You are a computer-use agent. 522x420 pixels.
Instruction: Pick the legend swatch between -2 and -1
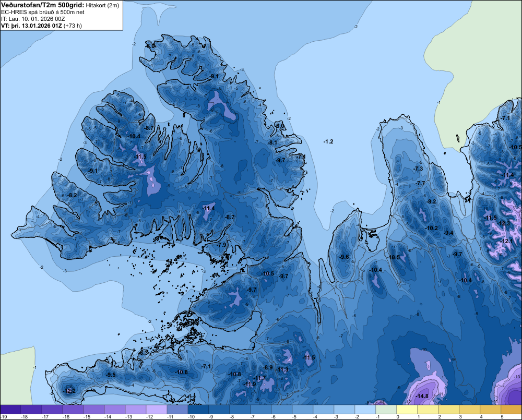point(365,410)
